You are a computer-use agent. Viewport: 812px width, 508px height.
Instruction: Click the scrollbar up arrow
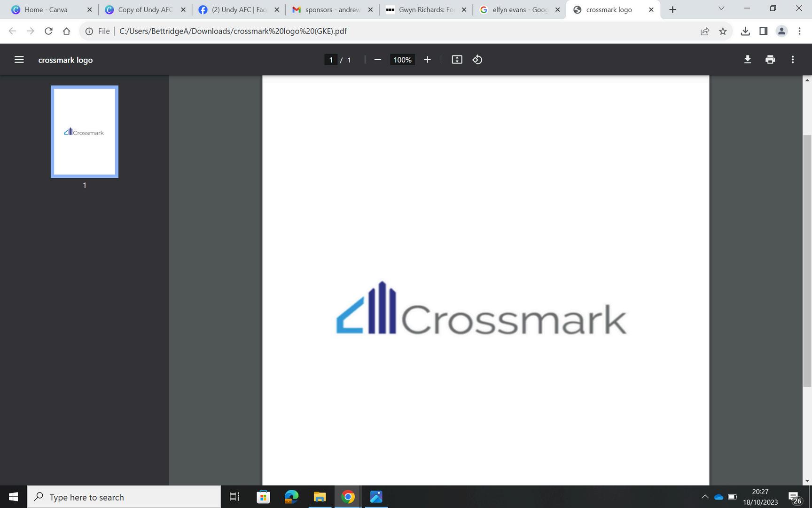[x=807, y=80]
